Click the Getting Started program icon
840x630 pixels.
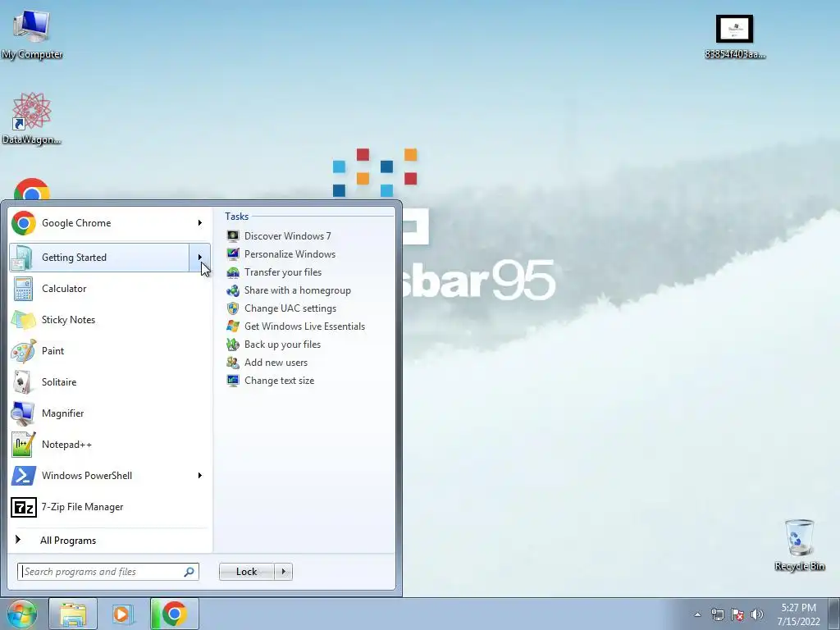pyautogui.click(x=23, y=258)
